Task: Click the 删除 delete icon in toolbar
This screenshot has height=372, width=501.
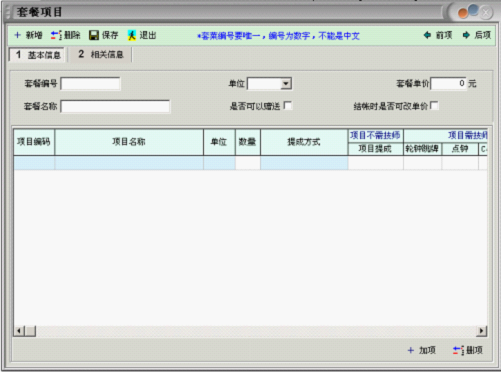Action: coord(56,35)
